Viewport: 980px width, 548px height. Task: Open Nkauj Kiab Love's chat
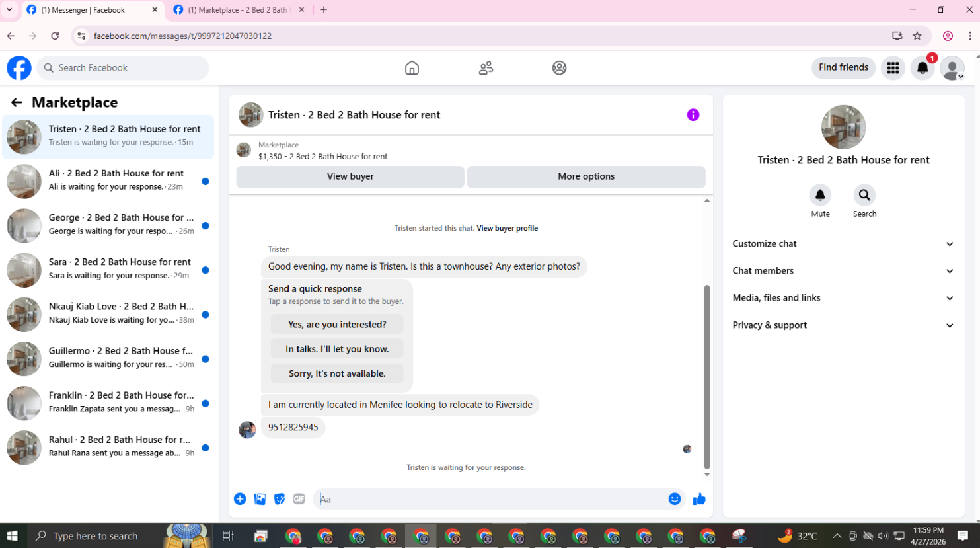tap(108, 314)
